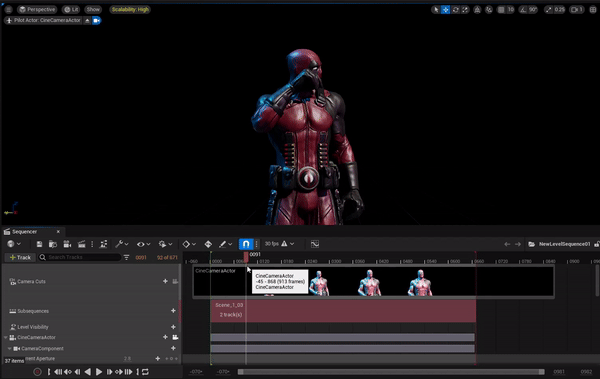This screenshot has width=600, height=379.
Task: Open the 30 fps frame rate dropdown
Action: (279, 244)
